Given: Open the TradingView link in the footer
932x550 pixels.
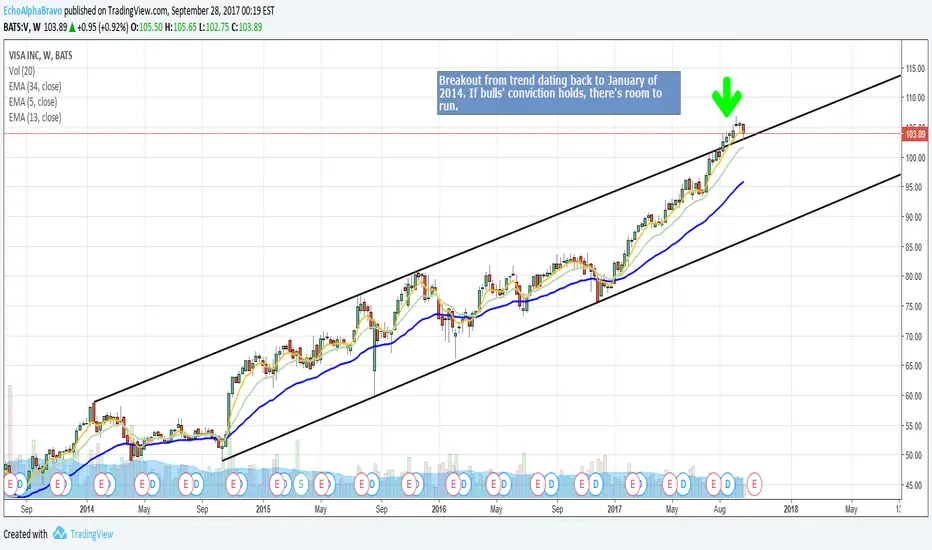Looking at the screenshot, I should coord(92,534).
